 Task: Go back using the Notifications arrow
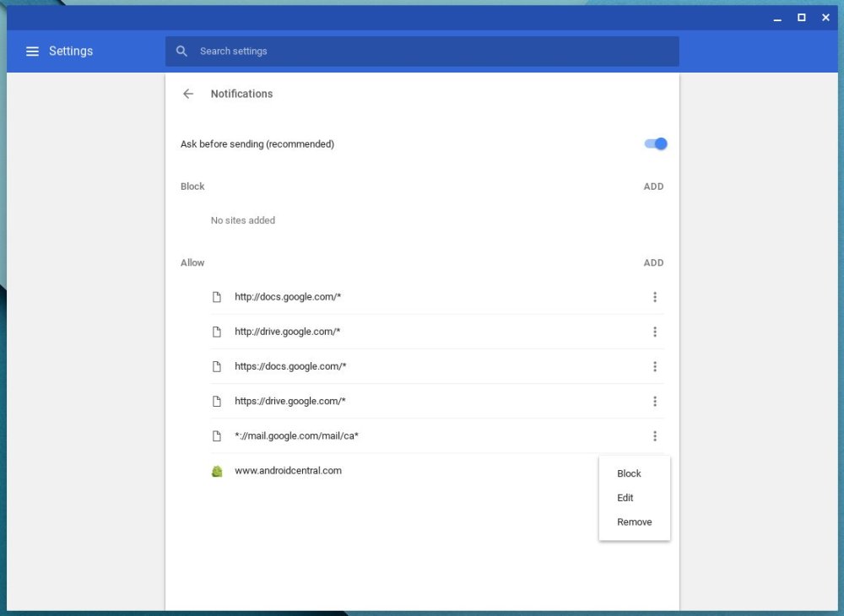click(x=188, y=94)
